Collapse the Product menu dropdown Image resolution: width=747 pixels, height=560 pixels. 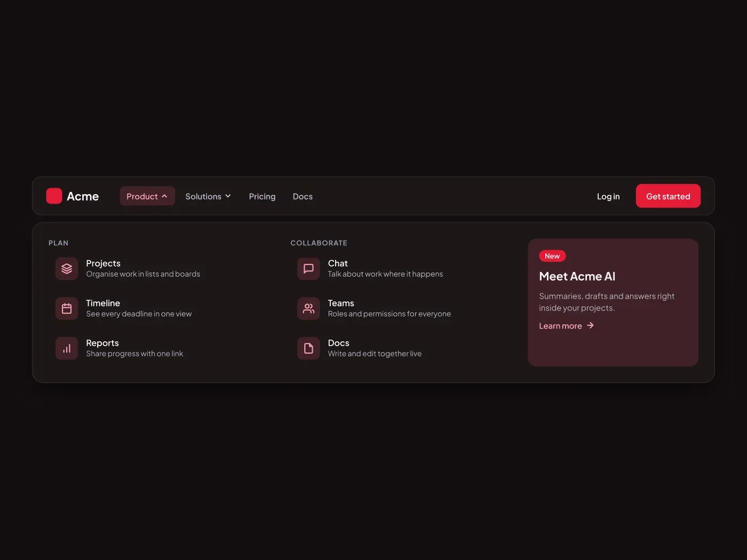[147, 196]
